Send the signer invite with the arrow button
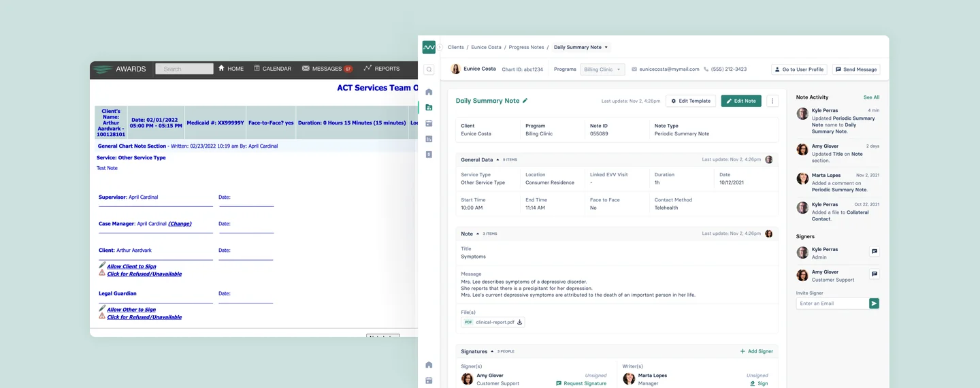This screenshot has height=388, width=980. (874, 304)
